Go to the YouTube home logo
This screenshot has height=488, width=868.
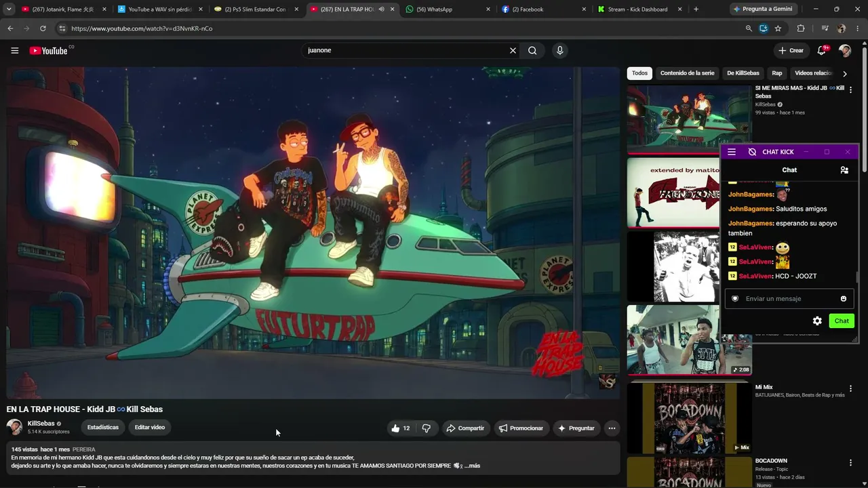point(49,51)
